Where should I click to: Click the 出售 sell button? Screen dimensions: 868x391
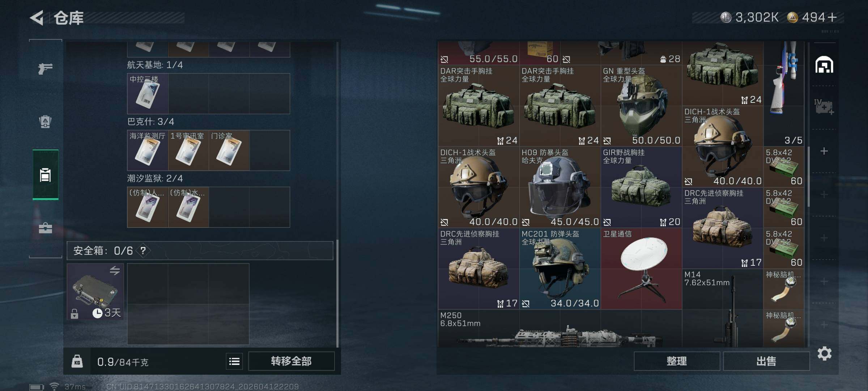[766, 361]
